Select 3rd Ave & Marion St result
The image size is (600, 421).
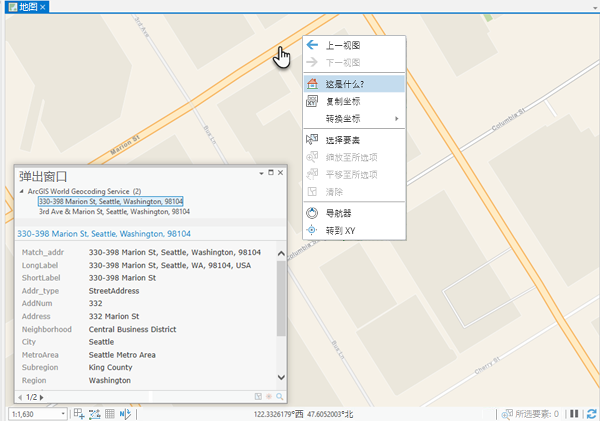114,212
